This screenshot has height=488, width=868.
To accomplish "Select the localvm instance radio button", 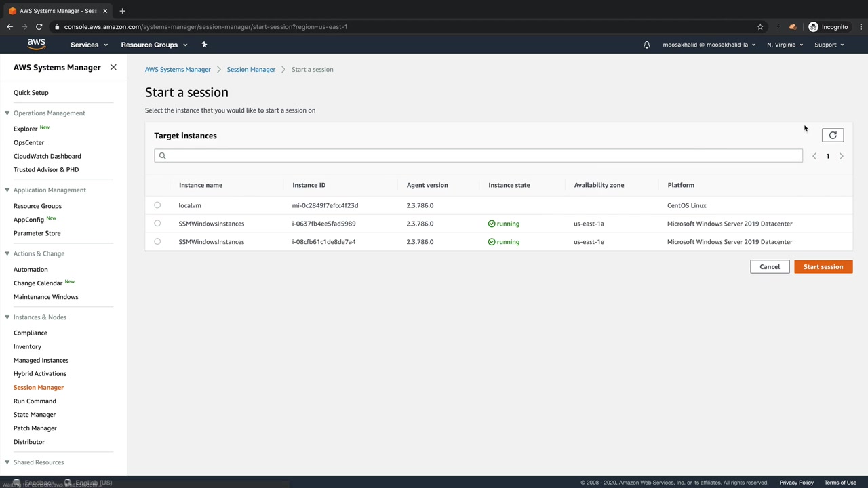I will point(157,205).
